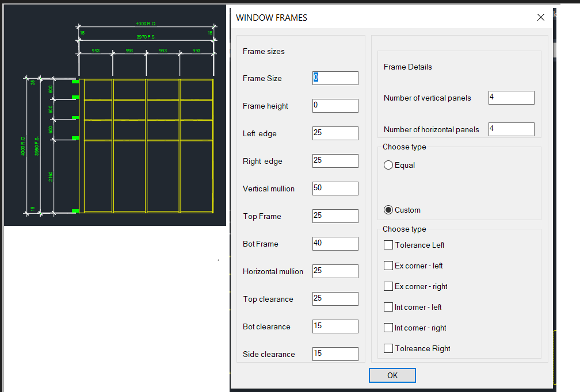The width and height of the screenshot is (580, 392).
Task: Select the Left edge value field
Action: pos(335,133)
